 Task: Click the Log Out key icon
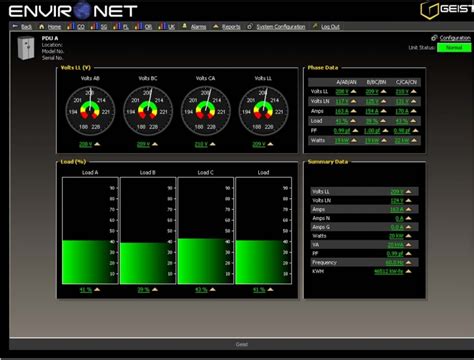(x=315, y=26)
